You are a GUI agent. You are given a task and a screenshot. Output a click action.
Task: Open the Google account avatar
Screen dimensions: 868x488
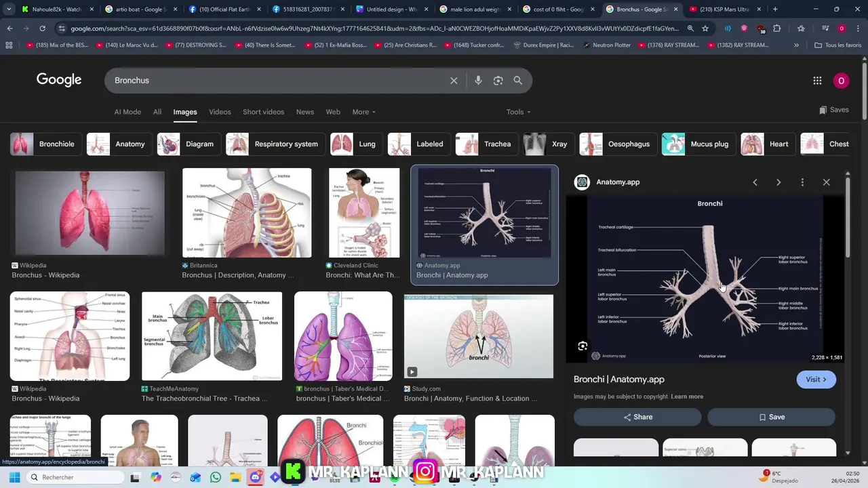[x=841, y=81]
